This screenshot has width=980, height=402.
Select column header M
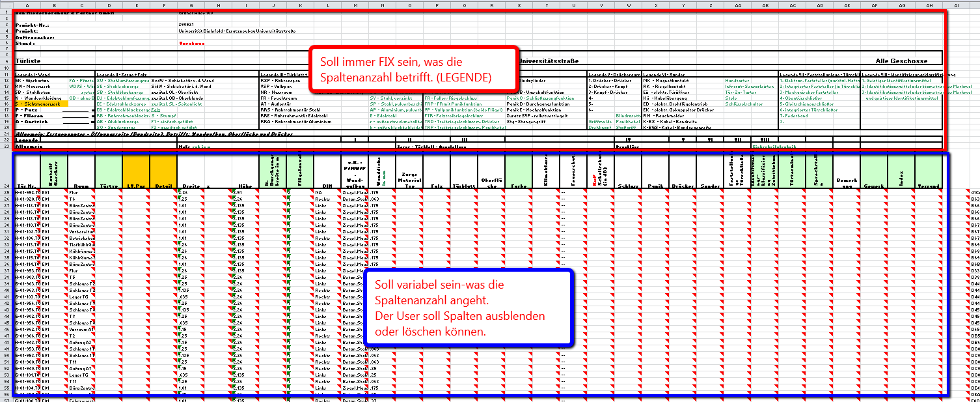click(355, 5)
